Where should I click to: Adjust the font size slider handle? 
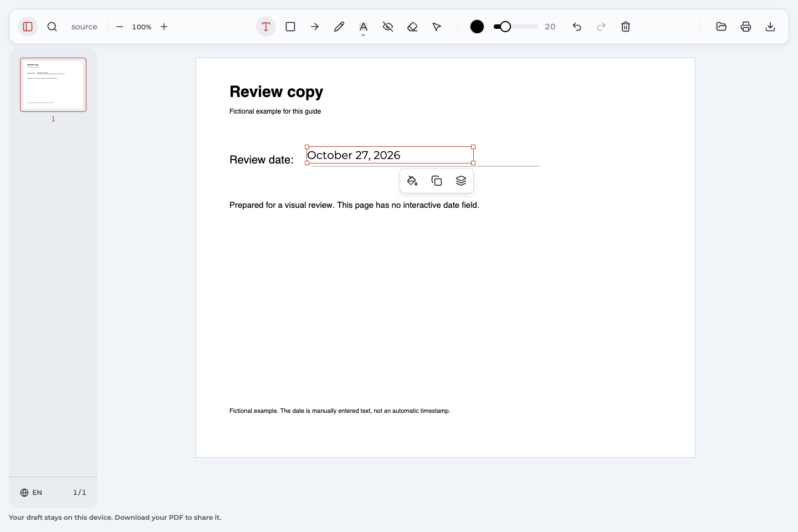click(x=505, y=27)
